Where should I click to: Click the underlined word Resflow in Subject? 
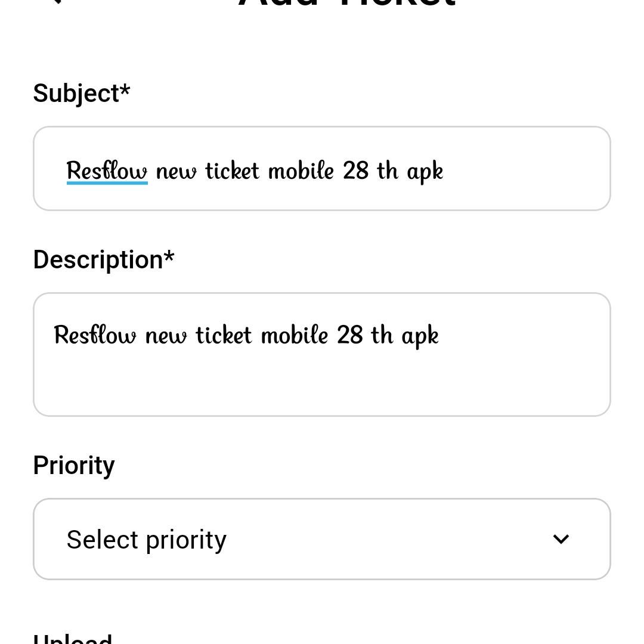[107, 171]
